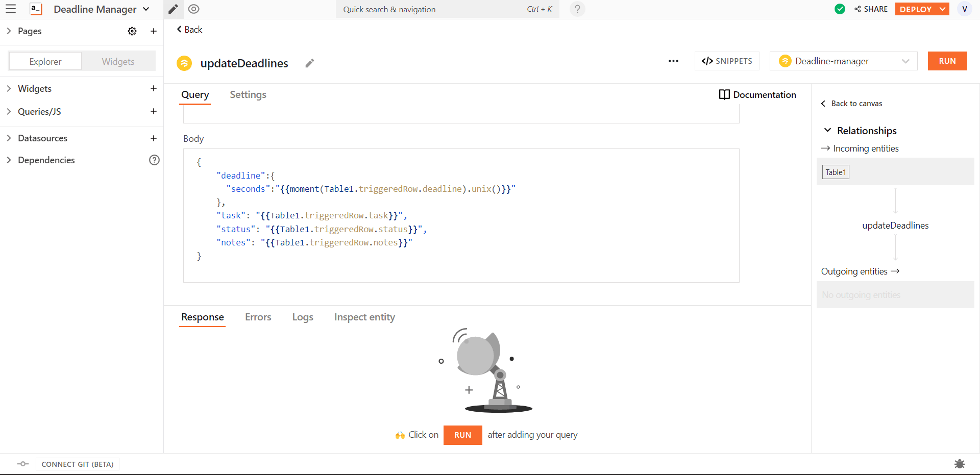Open the three-dot more options menu
The width and height of the screenshot is (980, 475).
(673, 61)
